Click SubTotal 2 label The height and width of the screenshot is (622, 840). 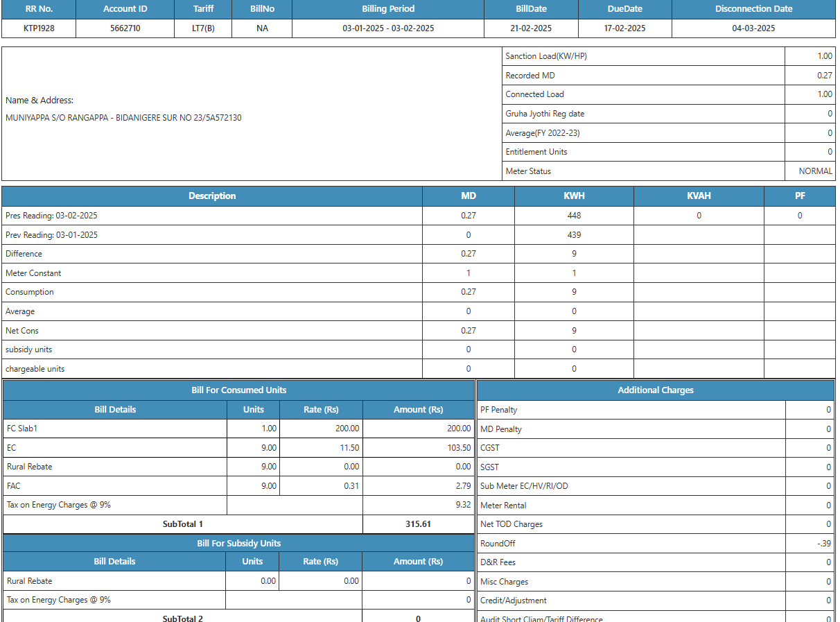[x=183, y=619]
